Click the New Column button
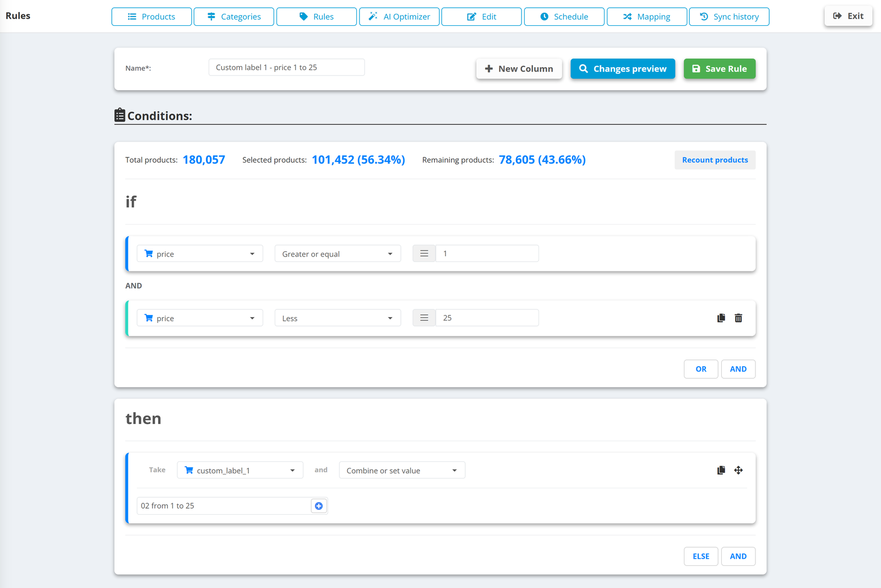 tap(519, 69)
